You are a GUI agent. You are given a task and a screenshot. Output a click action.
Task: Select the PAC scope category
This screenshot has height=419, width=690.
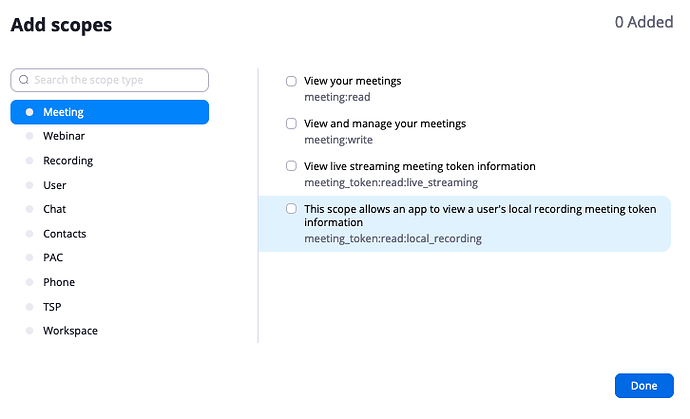tap(54, 258)
